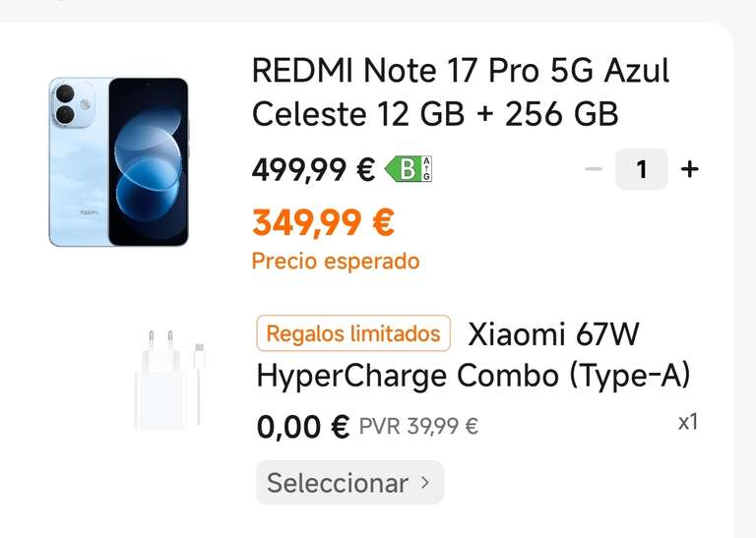Click the chevron arrow beside Seleccionar

tap(425, 482)
